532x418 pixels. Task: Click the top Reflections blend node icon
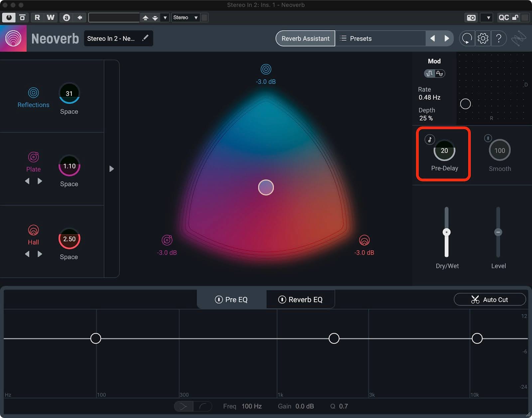pyautogui.click(x=266, y=69)
